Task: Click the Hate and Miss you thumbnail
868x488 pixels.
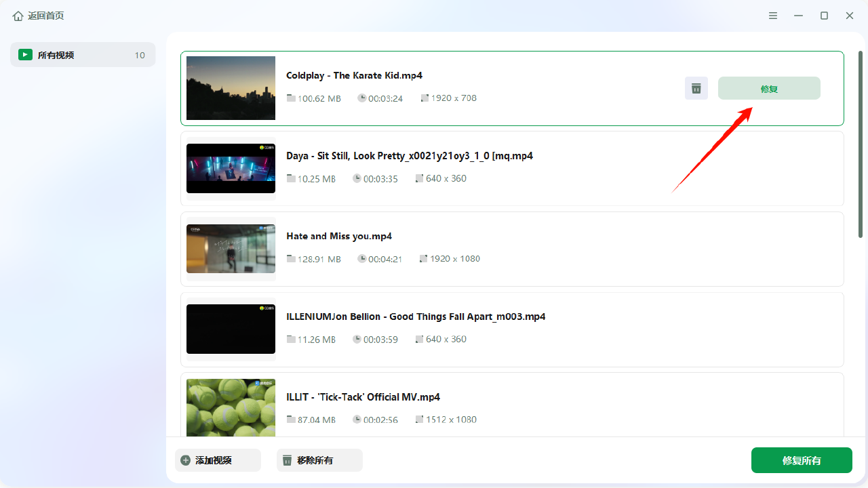Action: pyautogui.click(x=231, y=249)
